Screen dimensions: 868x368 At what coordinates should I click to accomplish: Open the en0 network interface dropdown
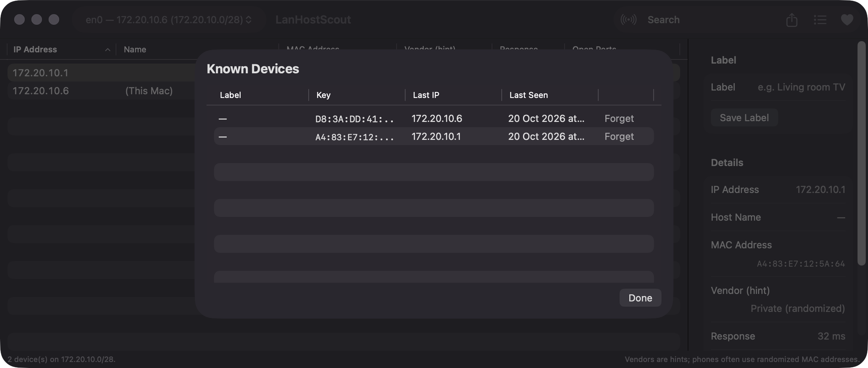[168, 19]
